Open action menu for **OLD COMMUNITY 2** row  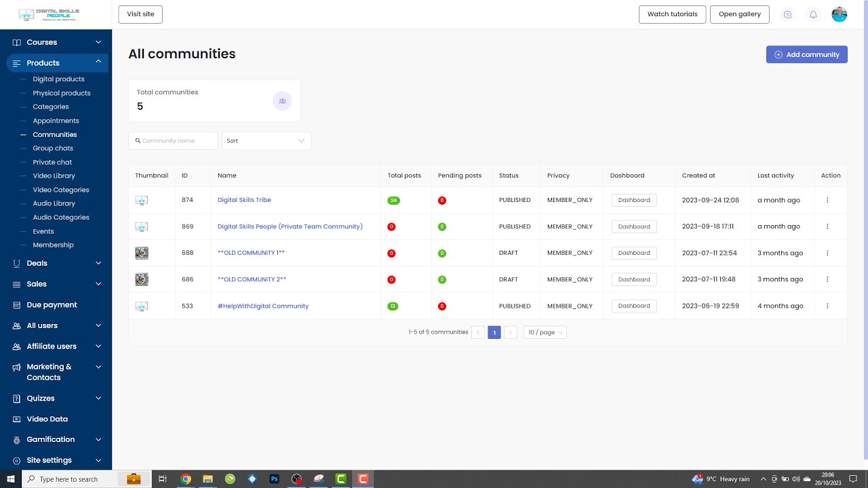point(827,279)
